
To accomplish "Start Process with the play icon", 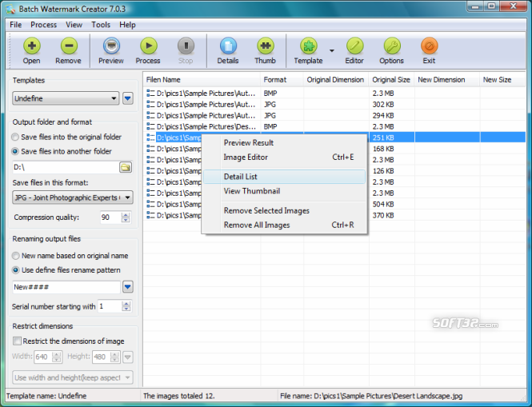I will (x=148, y=46).
